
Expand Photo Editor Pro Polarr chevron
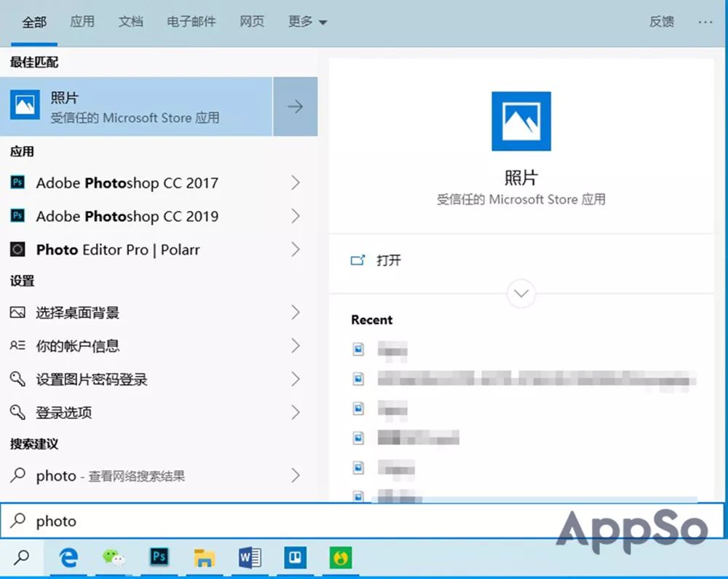[296, 249]
